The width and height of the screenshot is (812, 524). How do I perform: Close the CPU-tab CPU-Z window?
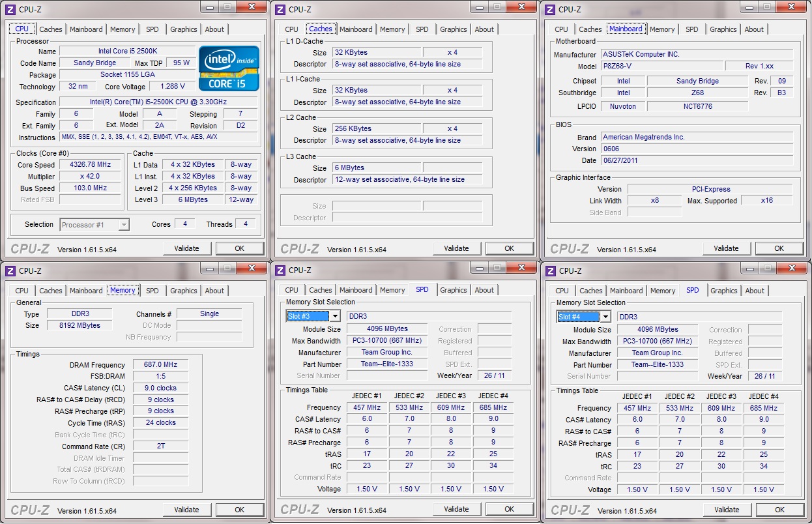[x=251, y=7]
